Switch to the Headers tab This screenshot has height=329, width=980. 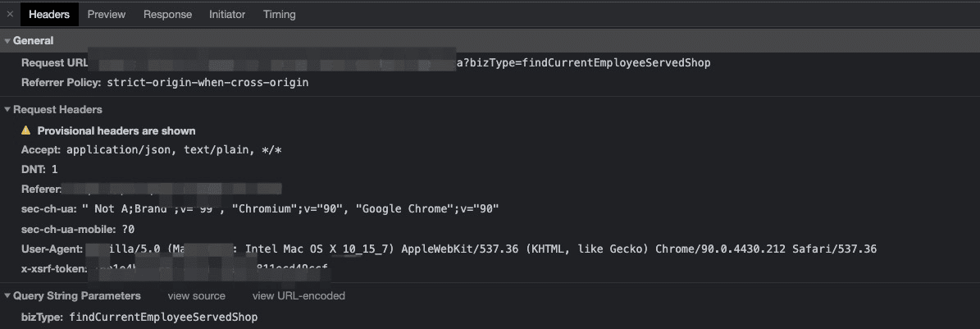pyautogui.click(x=49, y=14)
